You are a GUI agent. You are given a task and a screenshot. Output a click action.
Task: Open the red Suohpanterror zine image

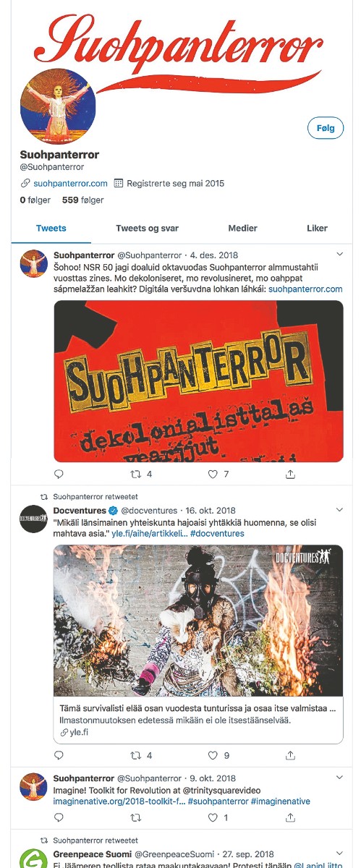[198, 381]
